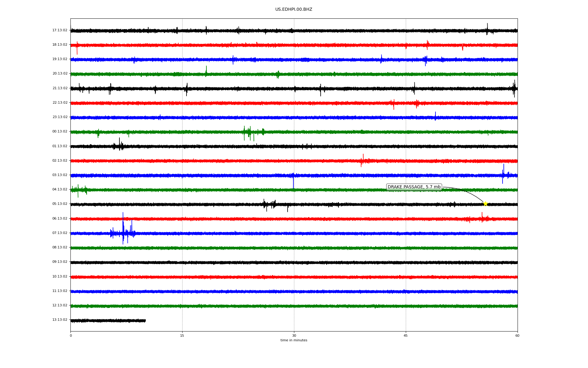
Task: Click the x-axis tick label 30
Action: tap(294, 336)
